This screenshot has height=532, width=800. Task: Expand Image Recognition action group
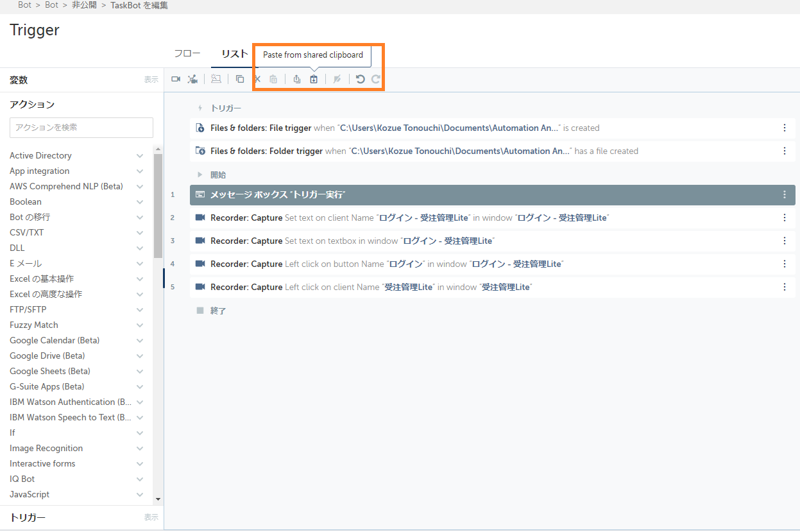click(140, 448)
